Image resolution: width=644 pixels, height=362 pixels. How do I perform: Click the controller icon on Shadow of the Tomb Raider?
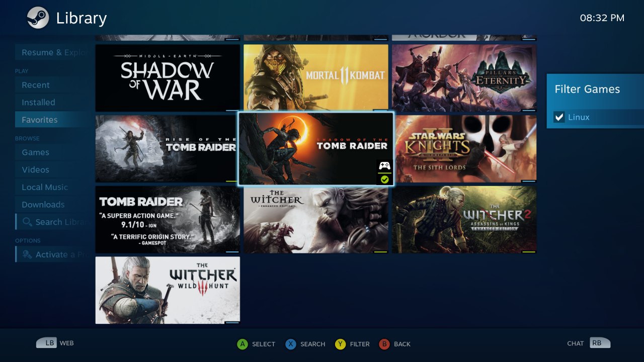tap(384, 165)
